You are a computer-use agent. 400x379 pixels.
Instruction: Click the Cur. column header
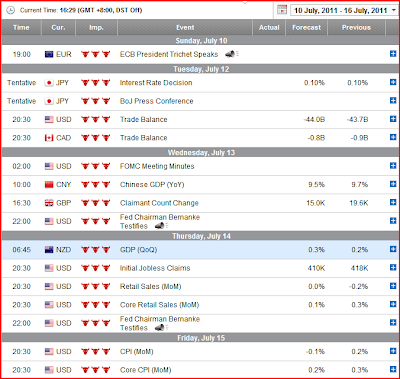coord(58,28)
